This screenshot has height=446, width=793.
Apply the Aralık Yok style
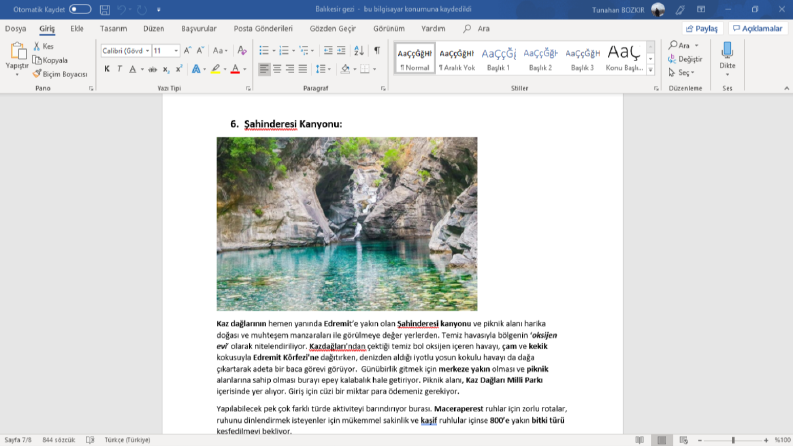coord(457,59)
